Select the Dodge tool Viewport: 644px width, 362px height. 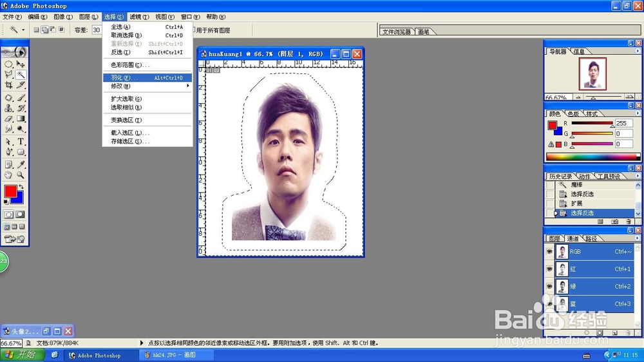21,129
